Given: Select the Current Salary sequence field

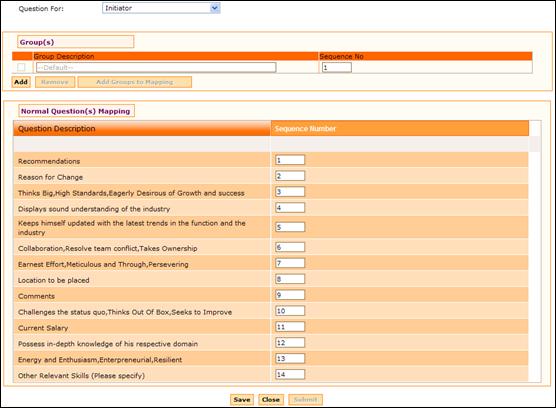Looking at the screenshot, I should pos(290,327).
